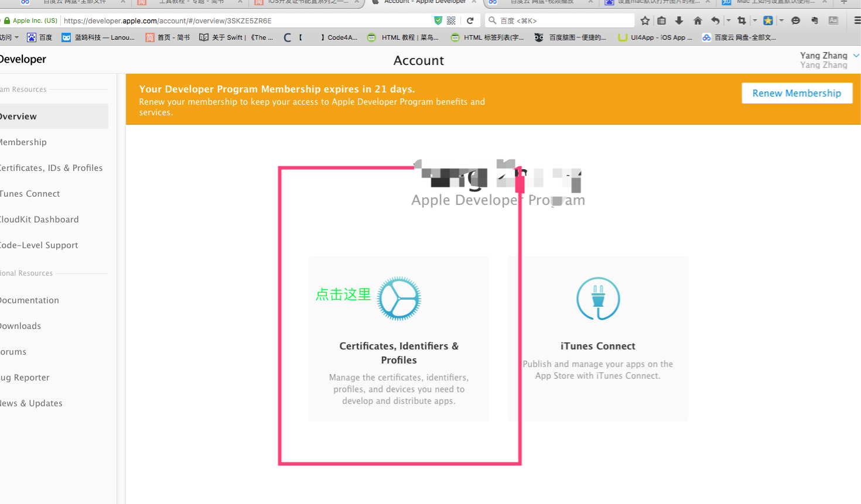
Task: Open Forums in the sidebar
Action: coord(13,352)
